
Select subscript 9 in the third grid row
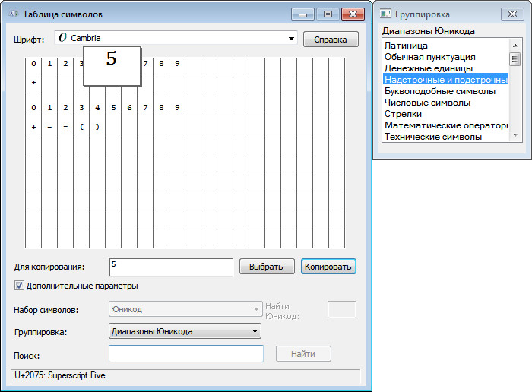(x=177, y=106)
